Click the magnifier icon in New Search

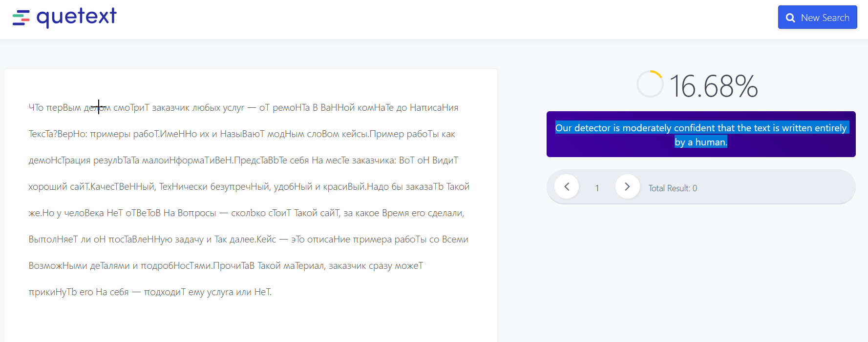[x=790, y=18]
